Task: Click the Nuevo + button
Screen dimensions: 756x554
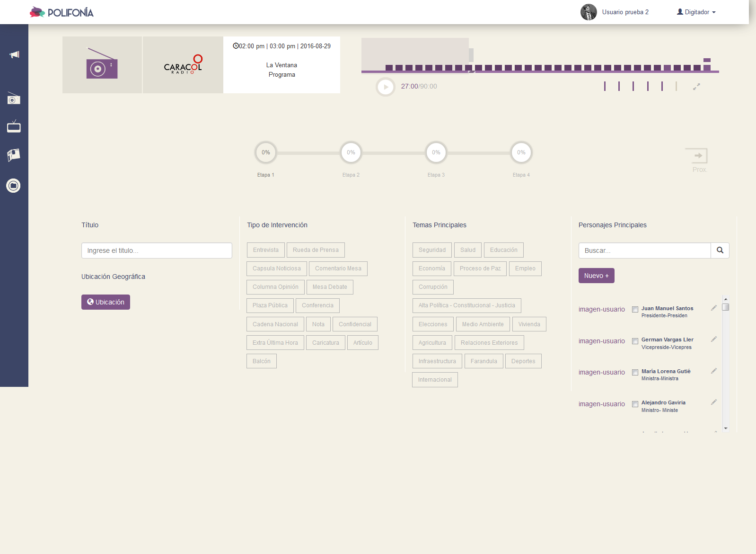Action: click(x=596, y=276)
